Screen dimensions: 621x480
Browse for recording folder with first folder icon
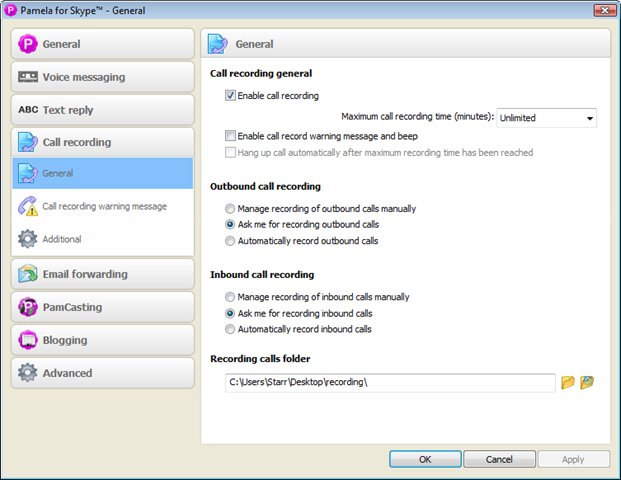568,382
